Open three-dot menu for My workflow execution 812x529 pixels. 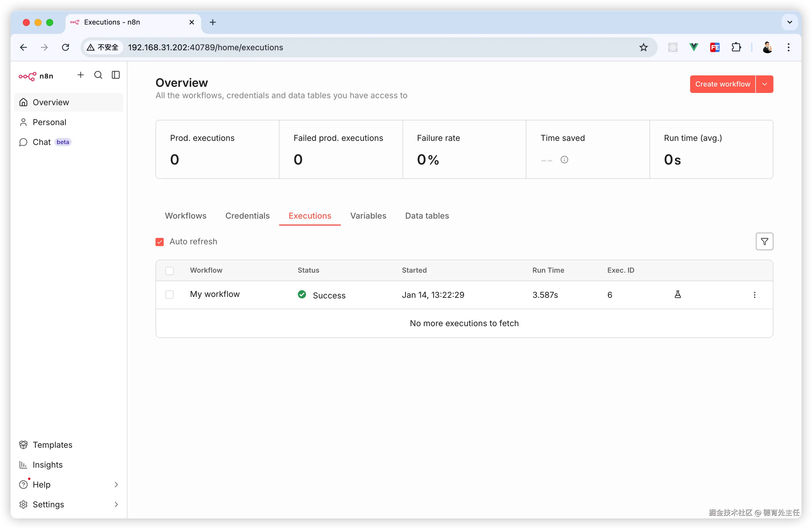tap(754, 295)
